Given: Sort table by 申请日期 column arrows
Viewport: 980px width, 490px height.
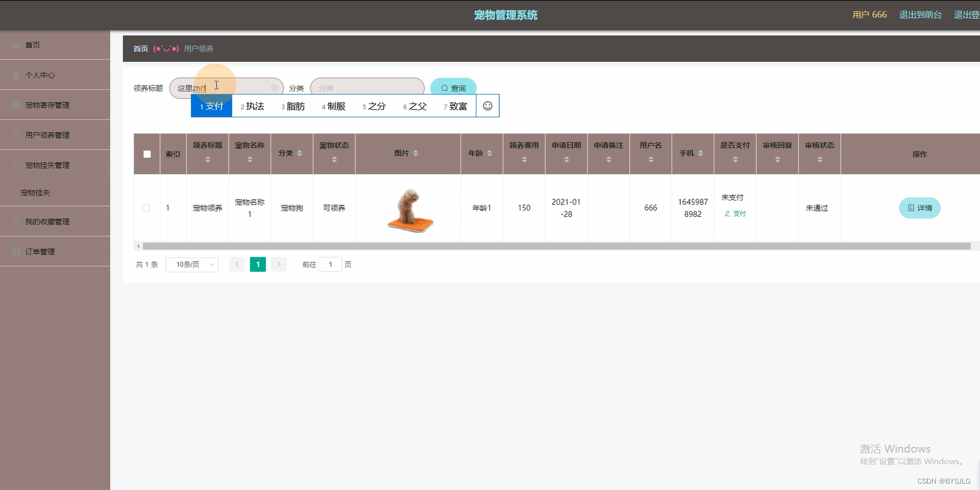Looking at the screenshot, I should tap(567, 160).
